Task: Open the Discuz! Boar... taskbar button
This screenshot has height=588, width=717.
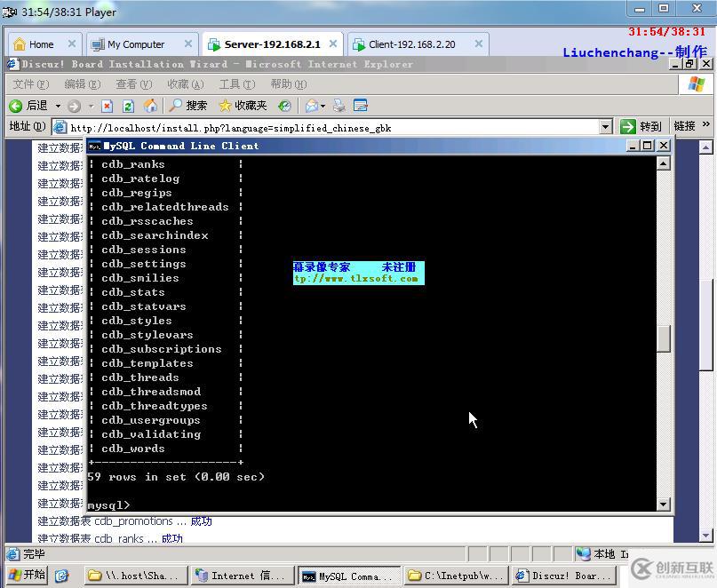Action: (x=564, y=576)
